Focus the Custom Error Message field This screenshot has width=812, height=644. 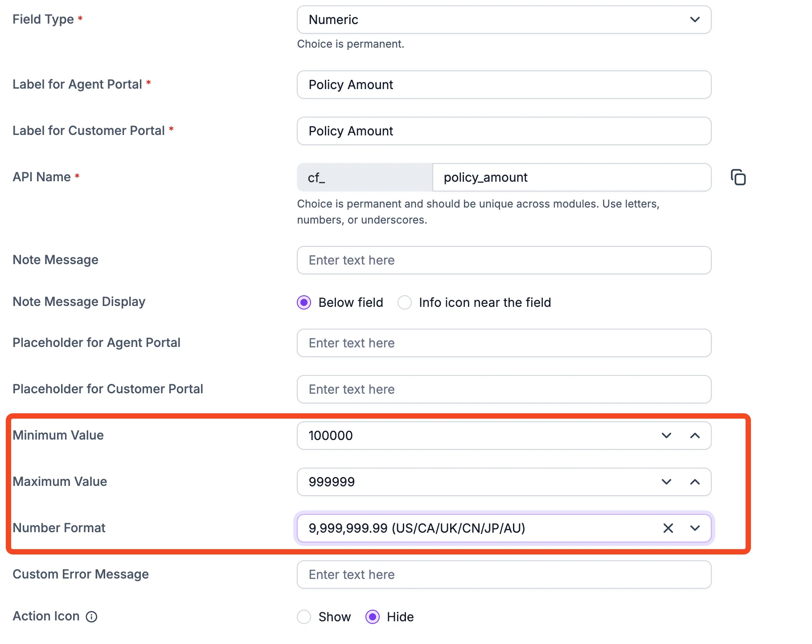[504, 575]
